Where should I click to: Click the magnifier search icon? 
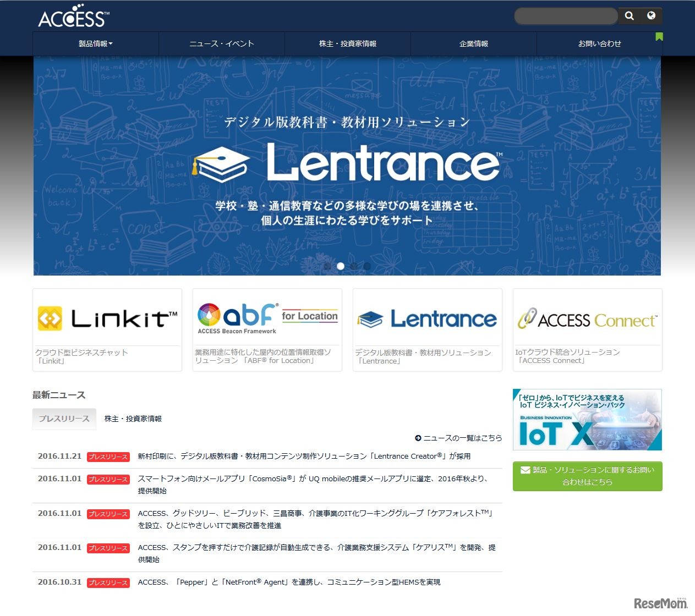[630, 16]
